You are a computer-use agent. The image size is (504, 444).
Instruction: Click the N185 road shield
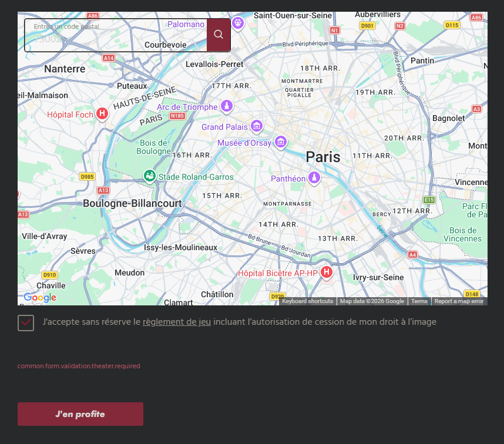pyautogui.click(x=177, y=116)
